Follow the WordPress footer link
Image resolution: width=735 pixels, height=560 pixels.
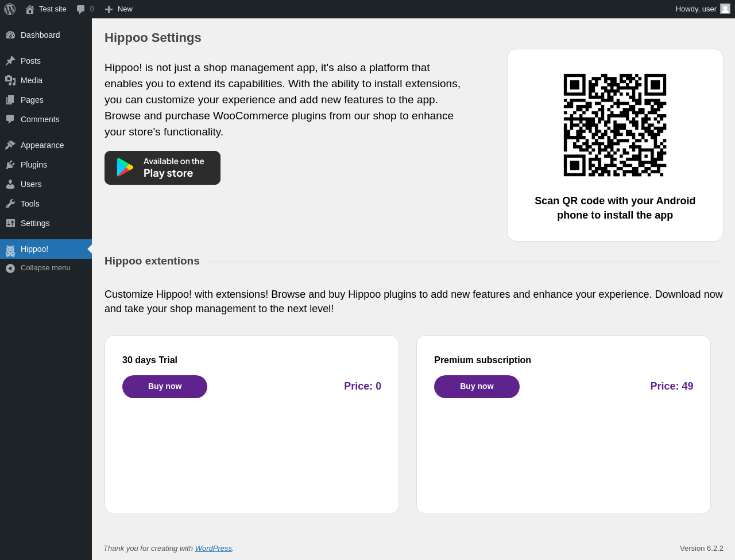pyautogui.click(x=214, y=549)
